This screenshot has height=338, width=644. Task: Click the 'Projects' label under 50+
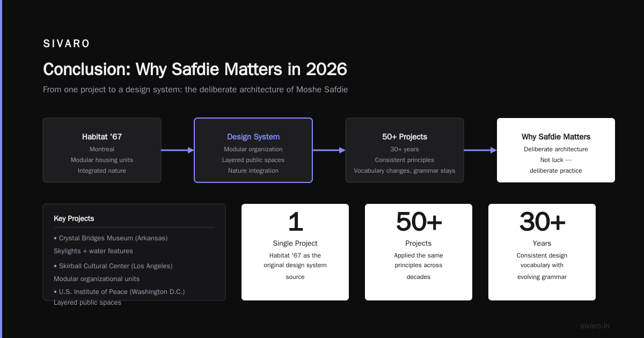(x=419, y=243)
